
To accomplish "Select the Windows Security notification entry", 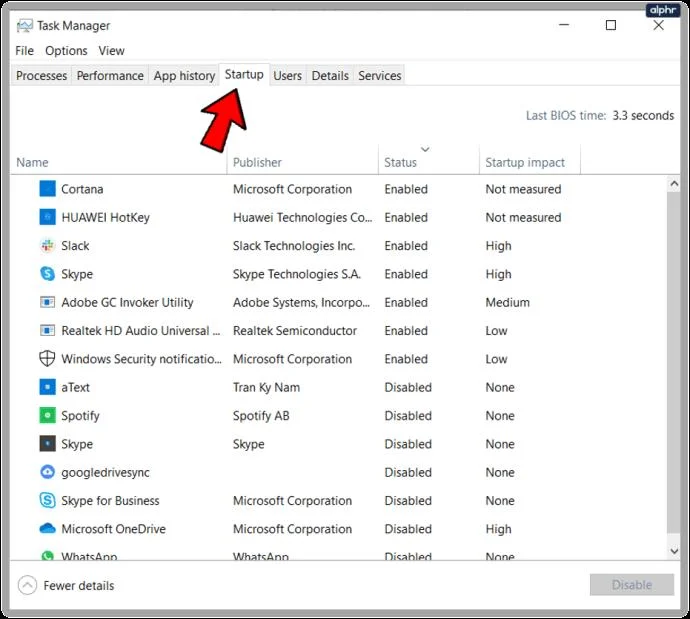I will [x=141, y=359].
